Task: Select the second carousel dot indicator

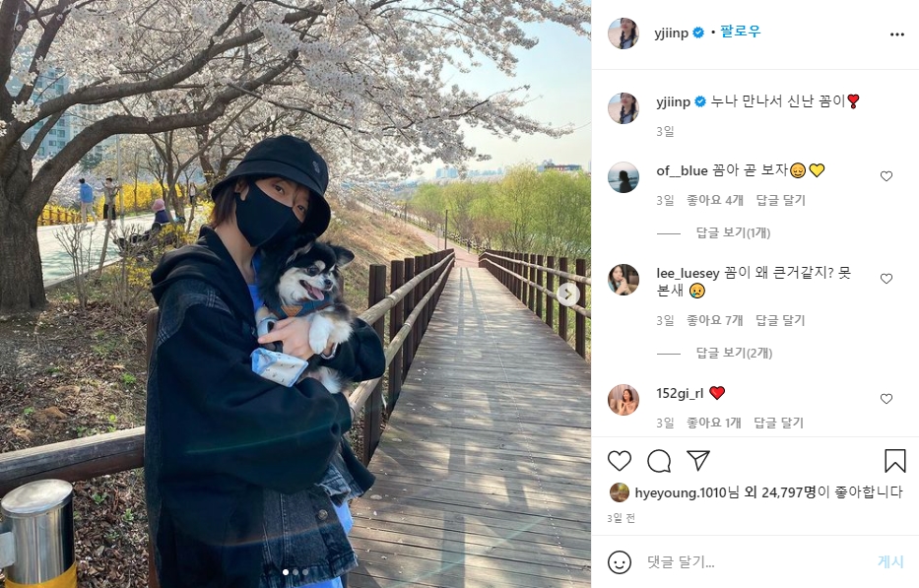Action: (x=295, y=572)
